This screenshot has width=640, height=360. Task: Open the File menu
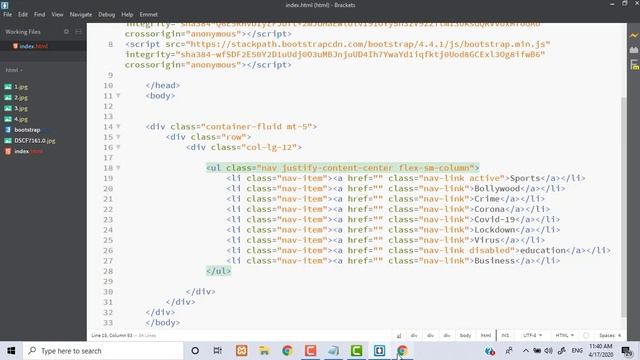[x=7, y=14]
